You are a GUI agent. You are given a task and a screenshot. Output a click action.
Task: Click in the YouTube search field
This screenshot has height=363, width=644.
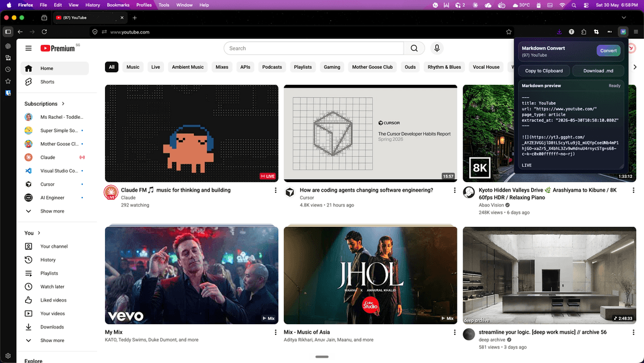(x=314, y=48)
